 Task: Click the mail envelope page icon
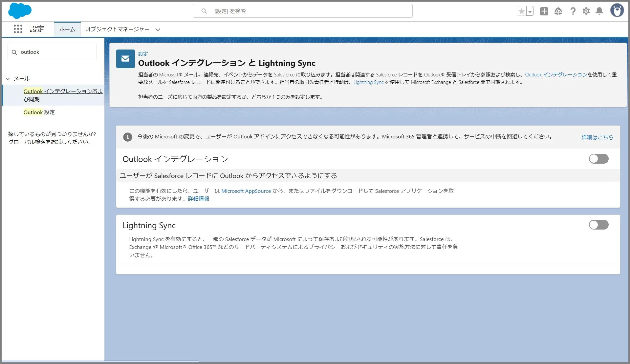[125, 59]
